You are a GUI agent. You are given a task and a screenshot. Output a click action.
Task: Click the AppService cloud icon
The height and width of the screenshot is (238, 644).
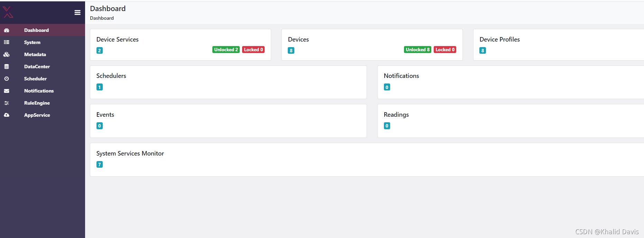coord(7,115)
